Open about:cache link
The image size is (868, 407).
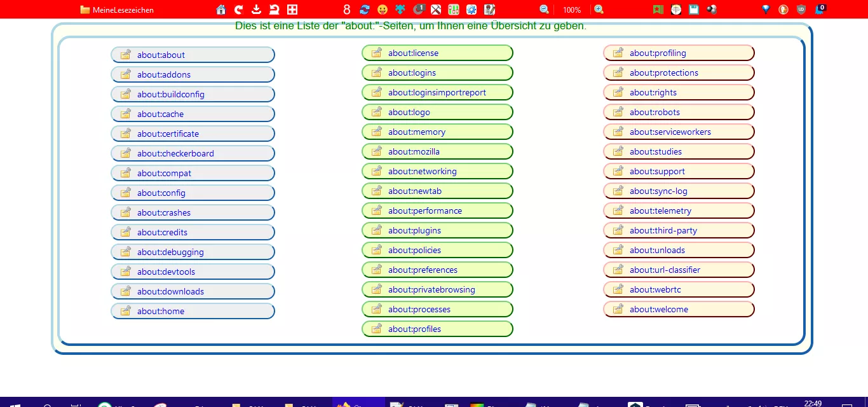pos(193,114)
